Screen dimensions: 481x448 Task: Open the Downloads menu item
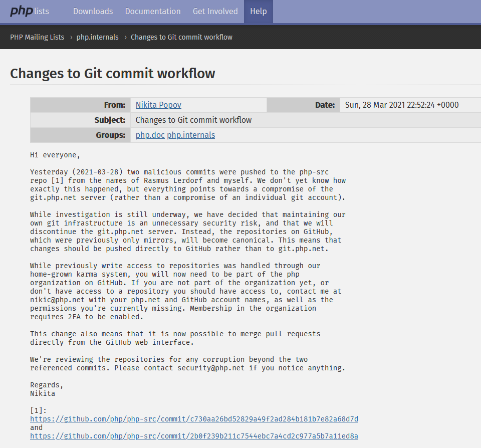(93, 12)
